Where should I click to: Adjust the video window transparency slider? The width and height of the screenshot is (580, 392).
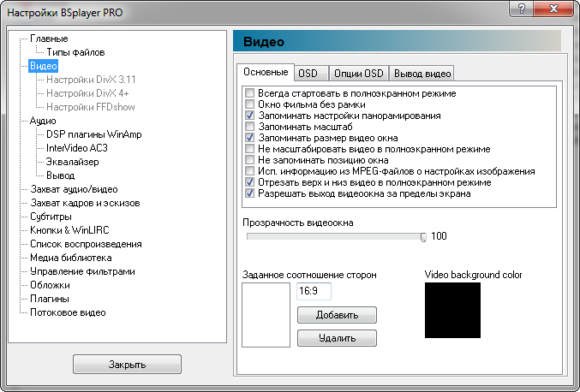click(423, 237)
